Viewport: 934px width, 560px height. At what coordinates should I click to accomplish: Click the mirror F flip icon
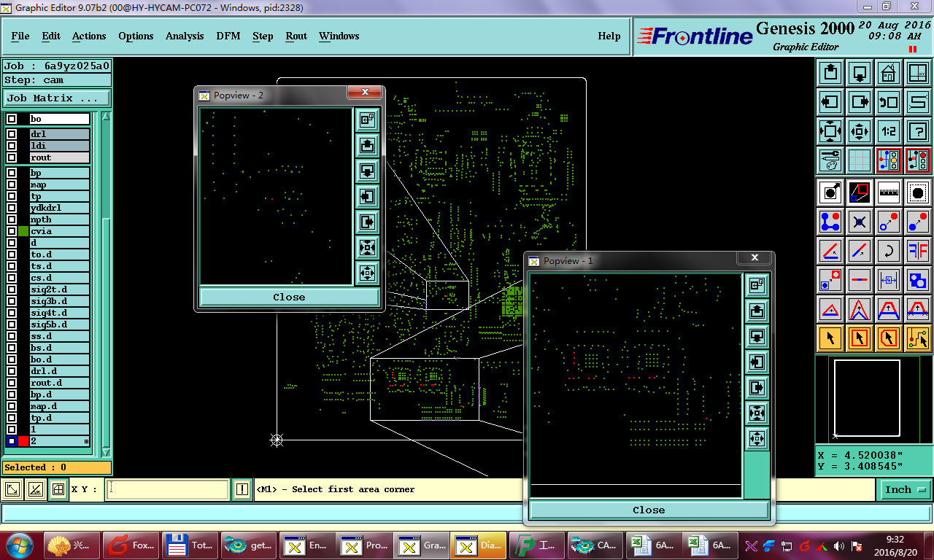[x=918, y=251]
